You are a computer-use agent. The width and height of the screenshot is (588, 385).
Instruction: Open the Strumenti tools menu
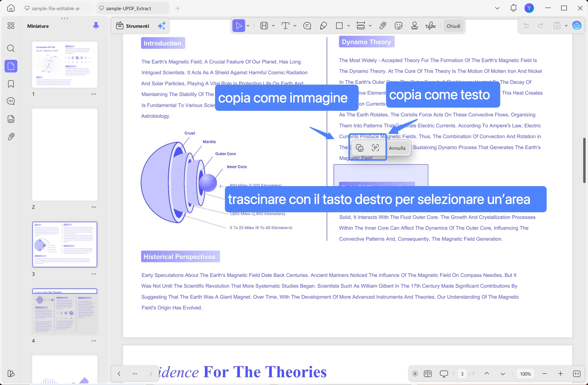(x=133, y=26)
